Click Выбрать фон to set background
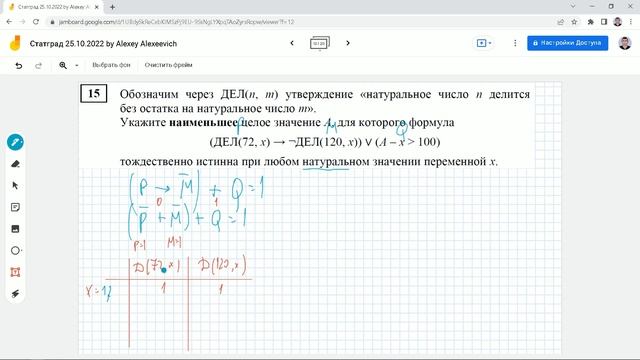 coord(111,65)
